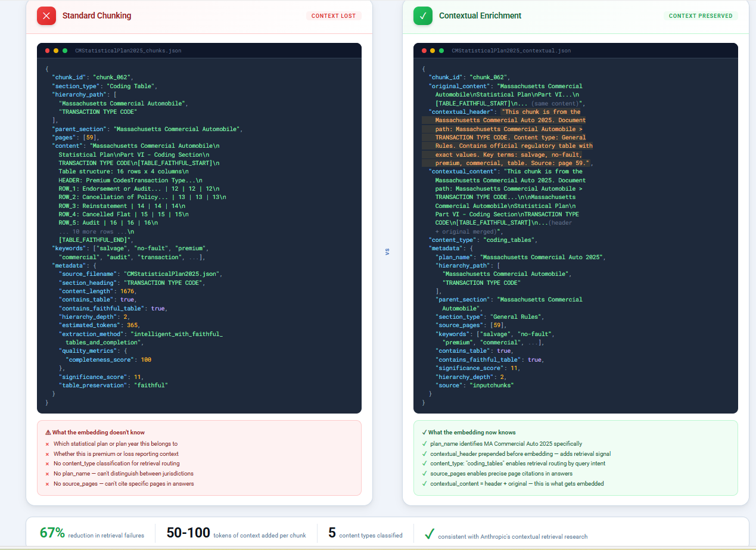The image size is (756, 550).
Task: Click the 'vs' divider label between panels
Action: tap(388, 251)
